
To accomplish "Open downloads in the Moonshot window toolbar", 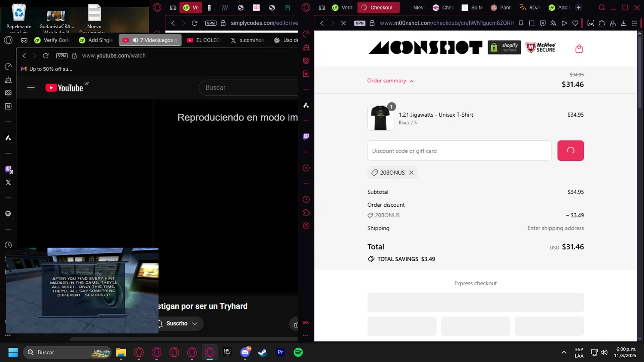I will click(623, 23).
